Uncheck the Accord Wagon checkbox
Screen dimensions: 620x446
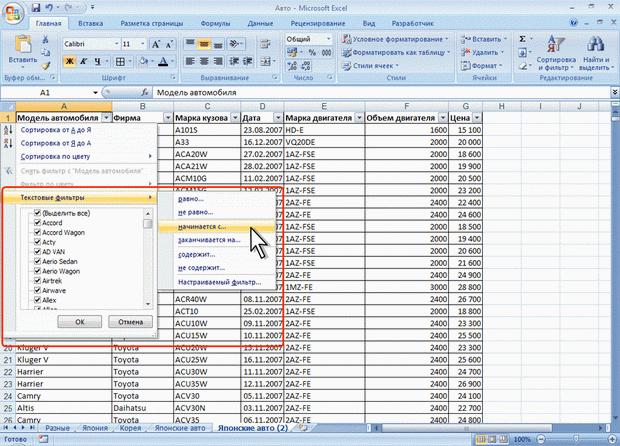(38, 232)
